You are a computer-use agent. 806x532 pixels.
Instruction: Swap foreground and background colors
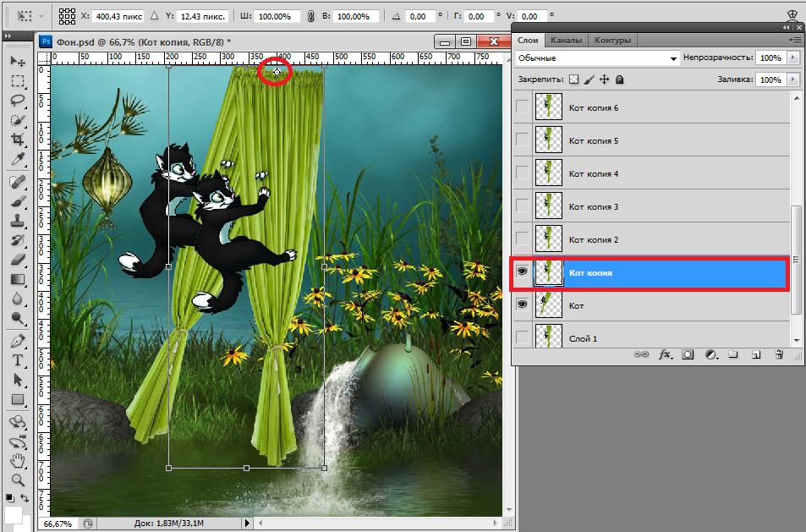(25, 497)
